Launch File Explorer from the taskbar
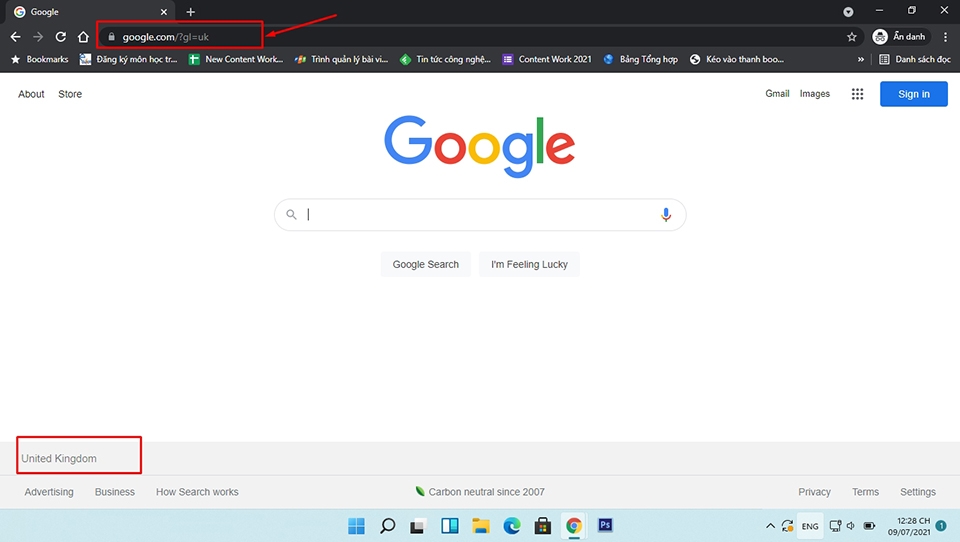 pyautogui.click(x=481, y=525)
